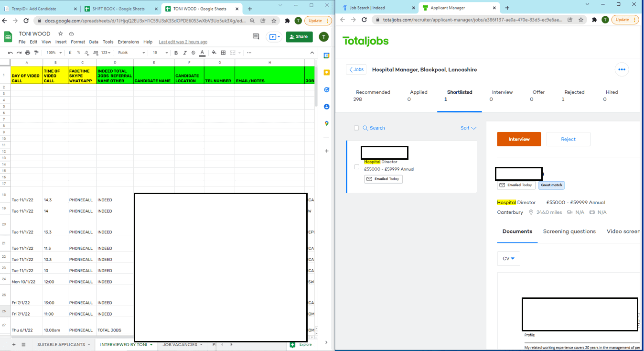Image resolution: width=644 pixels, height=351 pixels.
Task: Tick the select-all checkbox beside Search
Action: pyautogui.click(x=356, y=128)
